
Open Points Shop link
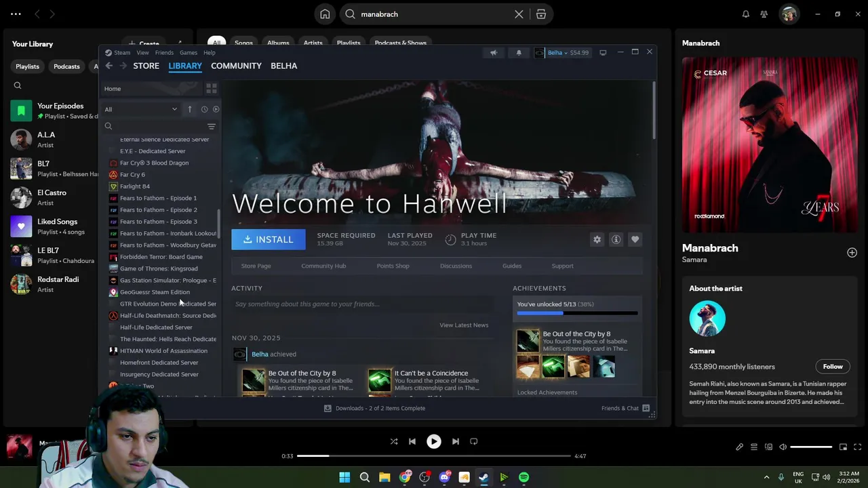(393, 266)
